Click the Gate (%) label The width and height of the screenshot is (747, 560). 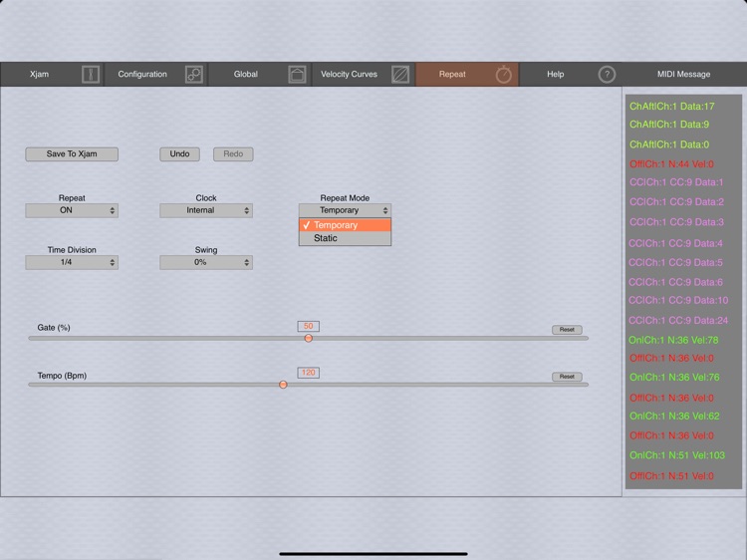54,328
